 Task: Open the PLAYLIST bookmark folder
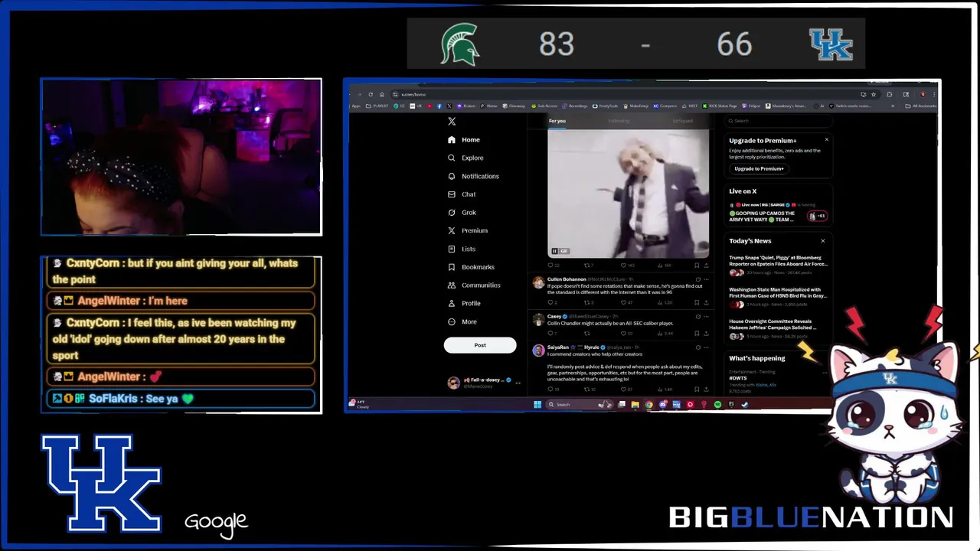(377, 106)
